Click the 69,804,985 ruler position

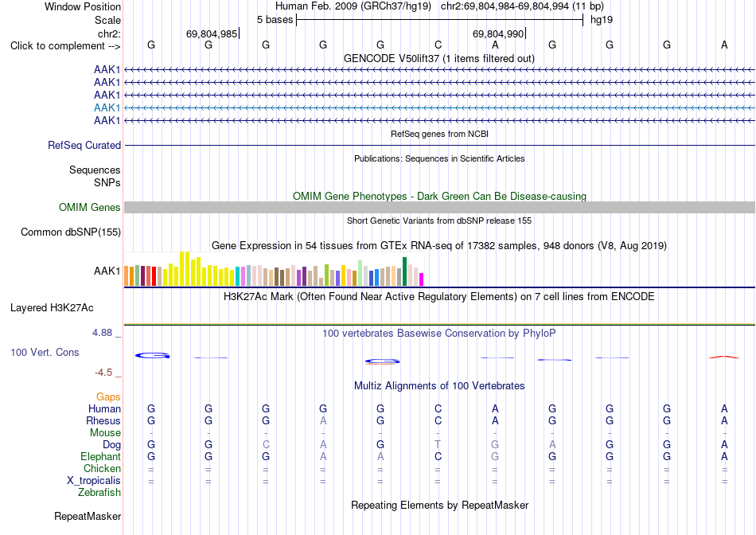click(x=212, y=33)
